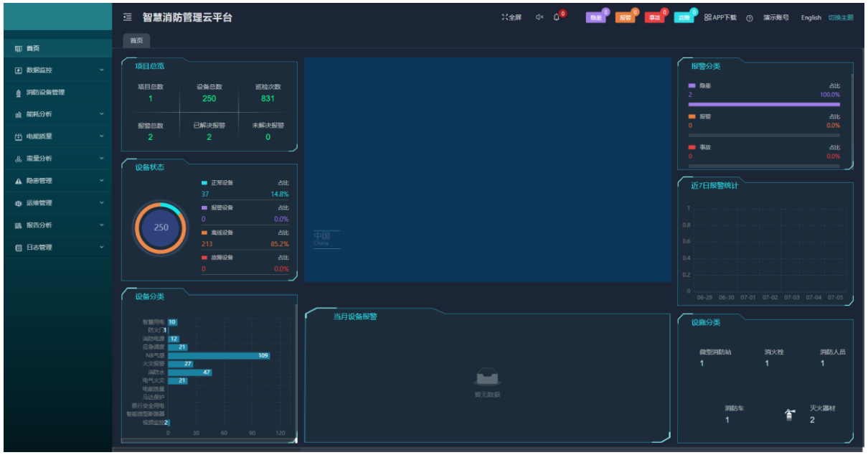The image size is (868, 455).
Task: Expand the 日志管理 sidebar chevron
Action: [102, 248]
